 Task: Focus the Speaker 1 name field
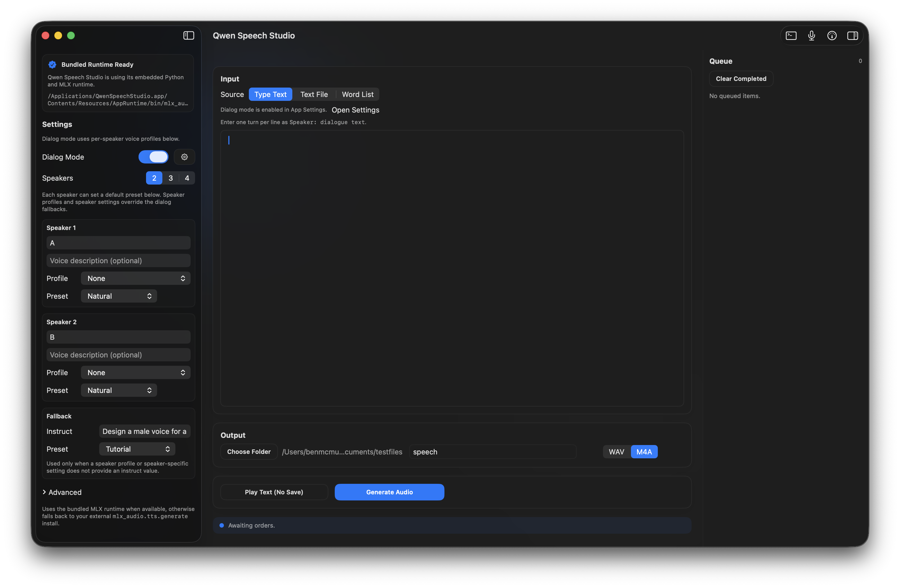click(118, 243)
